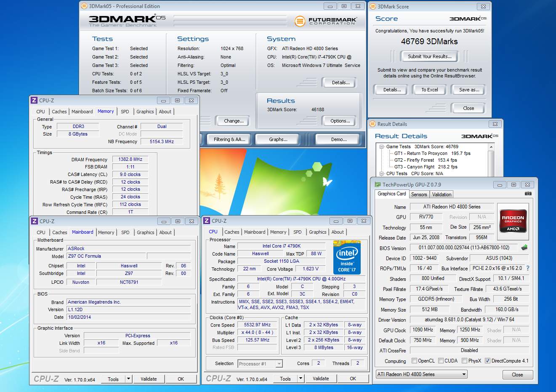Click the Futuremark Corporation logo

pos(325,21)
